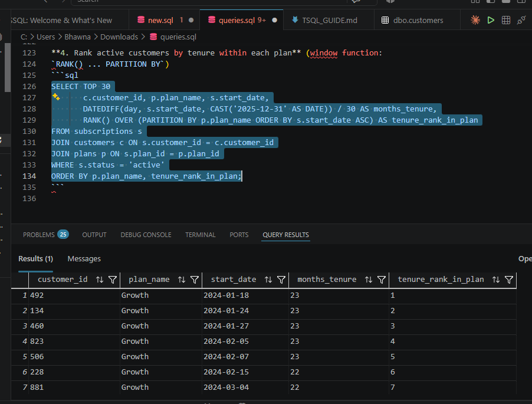Click the start_date column header
Viewport: 532px width, 404px height.
[234, 280]
